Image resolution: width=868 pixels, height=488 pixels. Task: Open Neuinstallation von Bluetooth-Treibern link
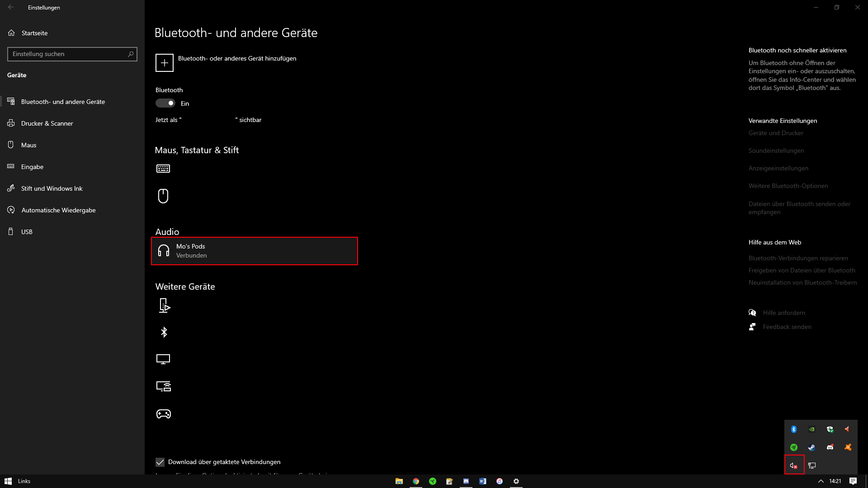(803, 282)
